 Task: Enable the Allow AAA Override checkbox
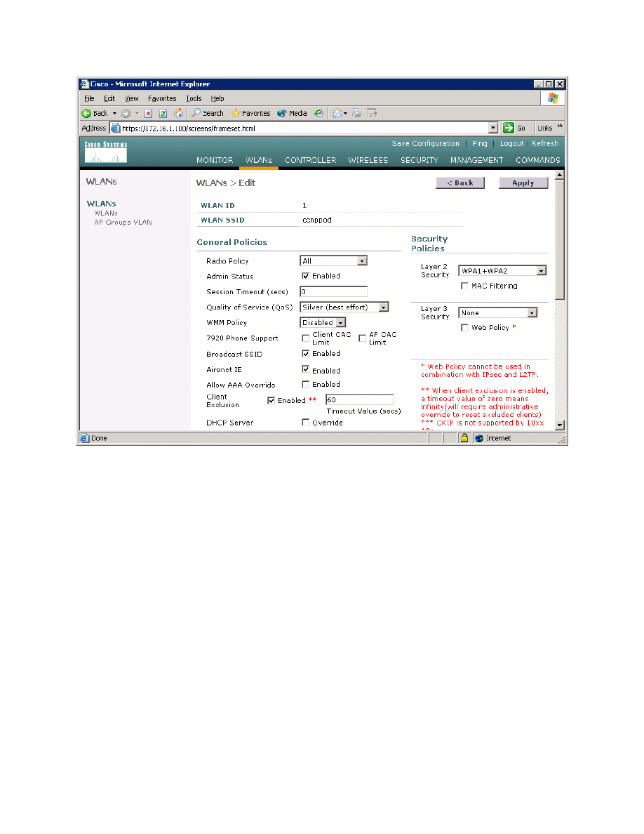(x=305, y=385)
